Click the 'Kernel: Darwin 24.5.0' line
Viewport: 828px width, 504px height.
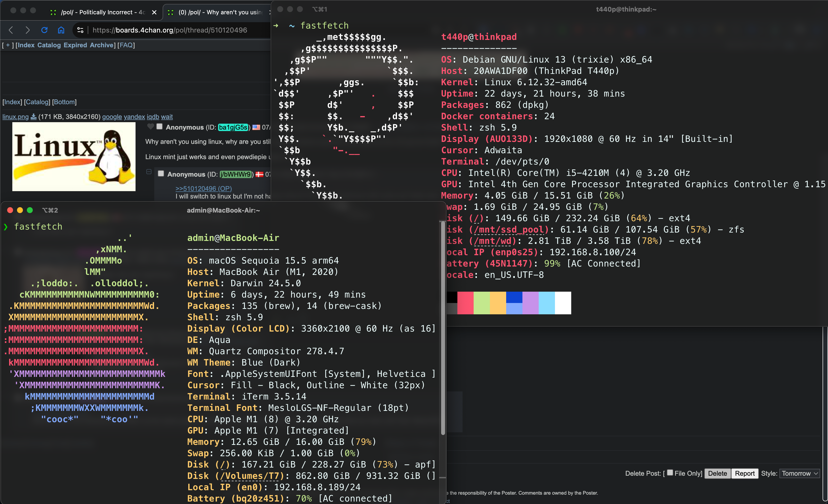pyautogui.click(x=244, y=283)
